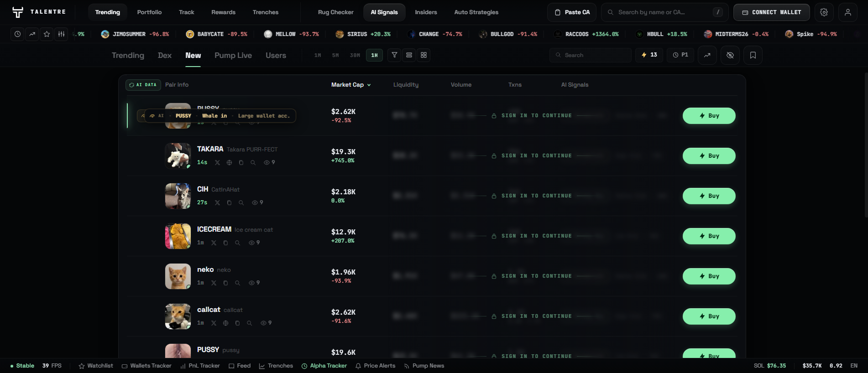Copy ICECREAM's contract address

click(x=225, y=243)
